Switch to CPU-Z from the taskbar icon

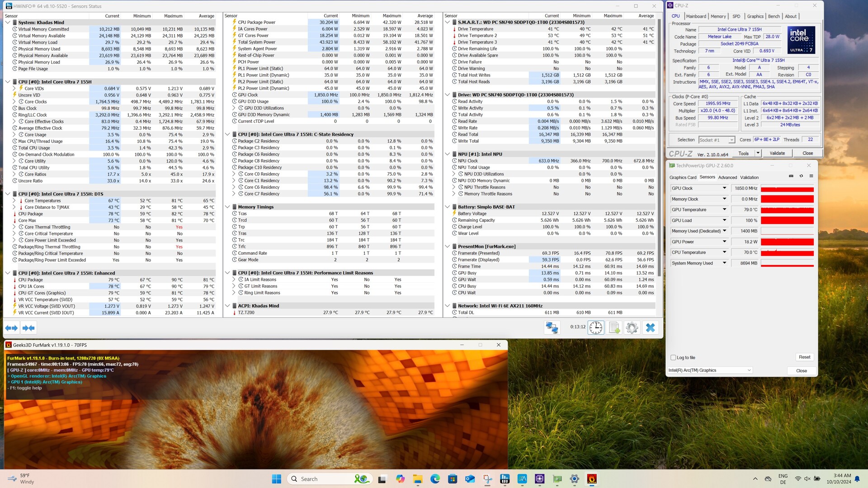pyautogui.click(x=539, y=479)
